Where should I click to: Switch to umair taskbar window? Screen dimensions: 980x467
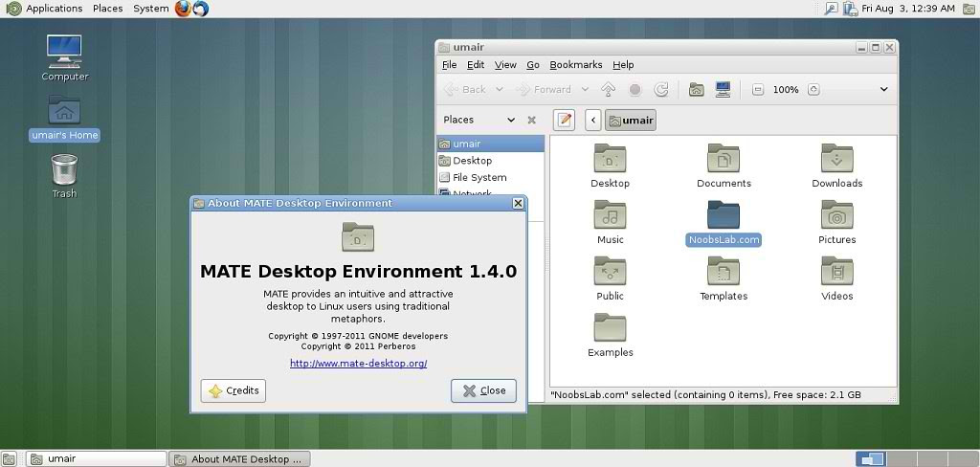(97, 459)
